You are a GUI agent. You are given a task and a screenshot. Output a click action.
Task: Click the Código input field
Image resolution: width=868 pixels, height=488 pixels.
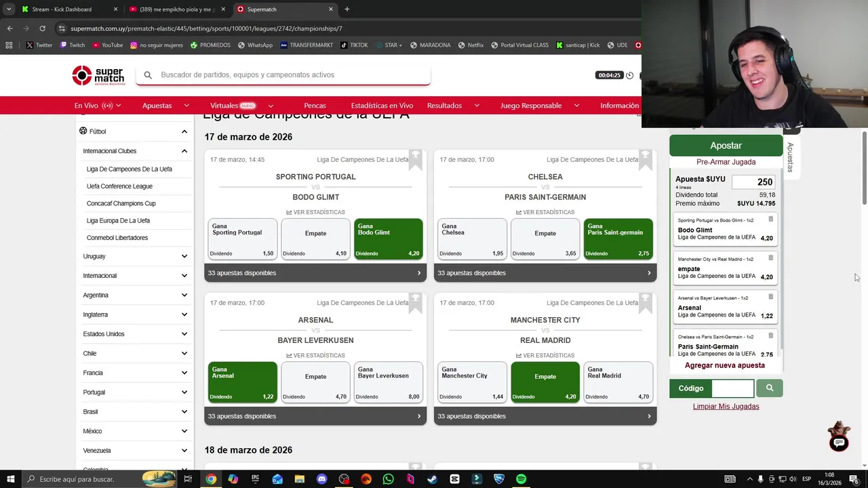(733, 388)
